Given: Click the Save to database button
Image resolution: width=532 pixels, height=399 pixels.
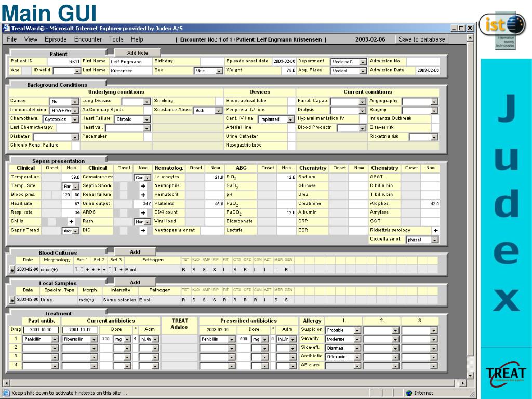Looking at the screenshot, I should (421, 39).
